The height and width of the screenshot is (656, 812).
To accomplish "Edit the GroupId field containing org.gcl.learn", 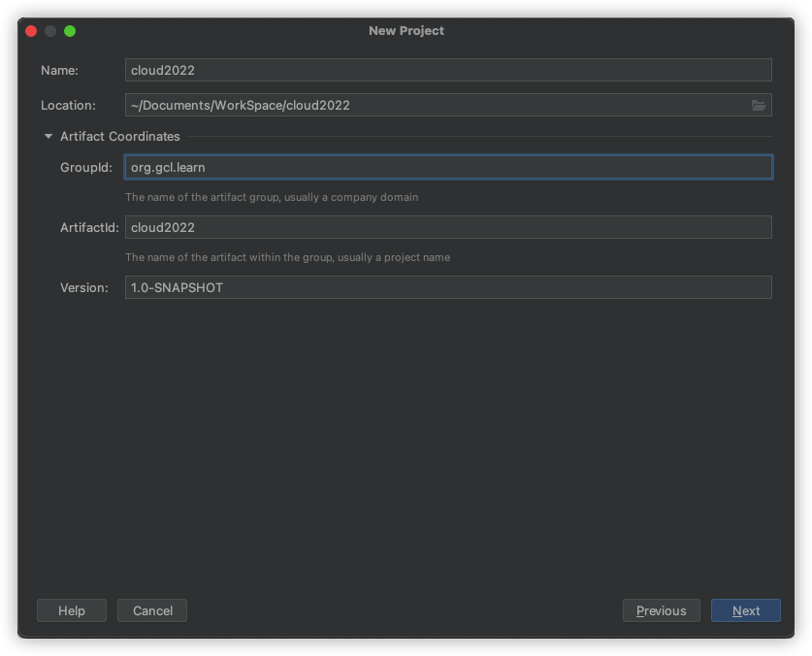I will click(x=448, y=167).
